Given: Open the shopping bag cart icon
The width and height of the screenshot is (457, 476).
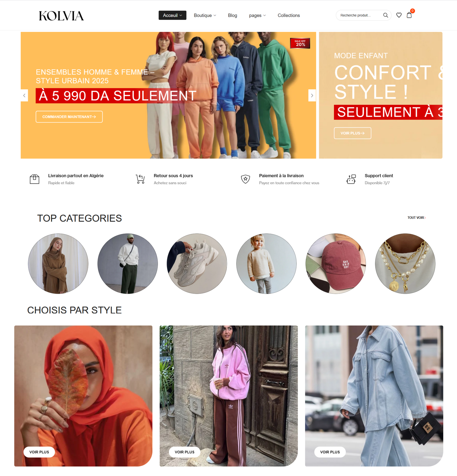Looking at the screenshot, I should (409, 15).
